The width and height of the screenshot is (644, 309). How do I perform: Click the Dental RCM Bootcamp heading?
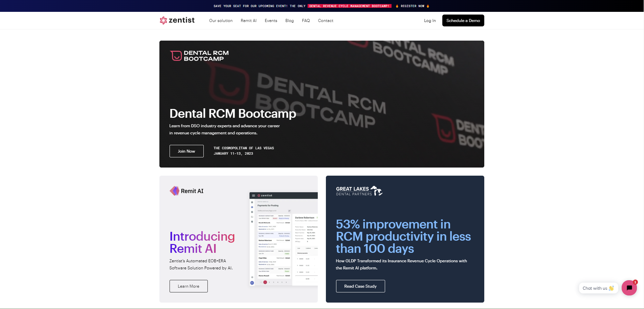[233, 113]
